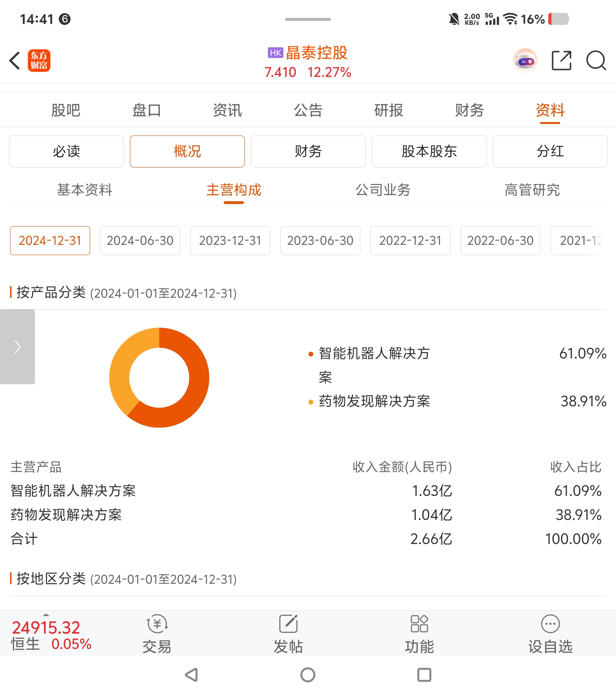The image size is (616, 694).
Task: Tap the 按地区分类 section heading
Action: [51, 578]
